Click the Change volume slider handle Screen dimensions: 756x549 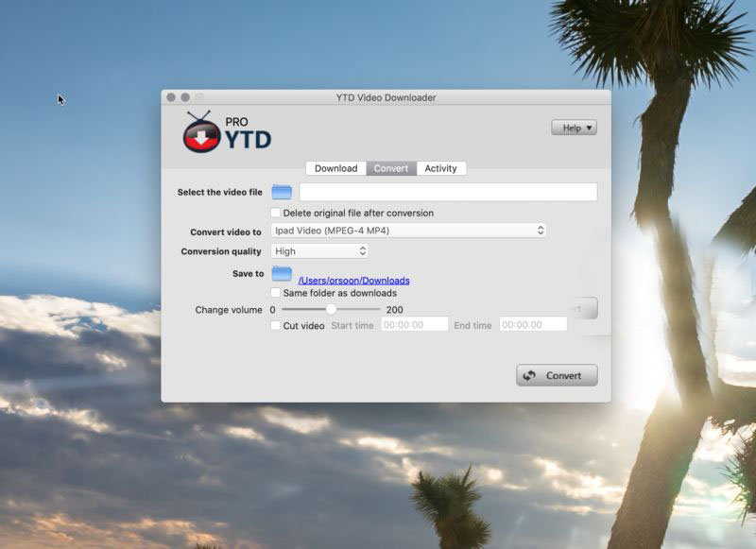point(331,309)
